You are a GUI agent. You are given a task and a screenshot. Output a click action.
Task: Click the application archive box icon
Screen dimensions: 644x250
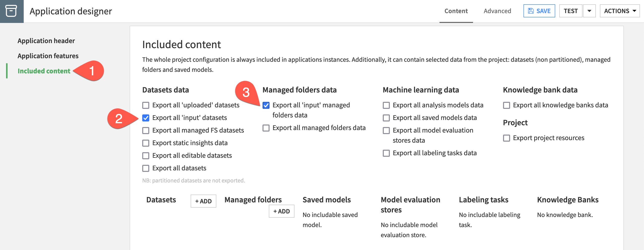11,11
